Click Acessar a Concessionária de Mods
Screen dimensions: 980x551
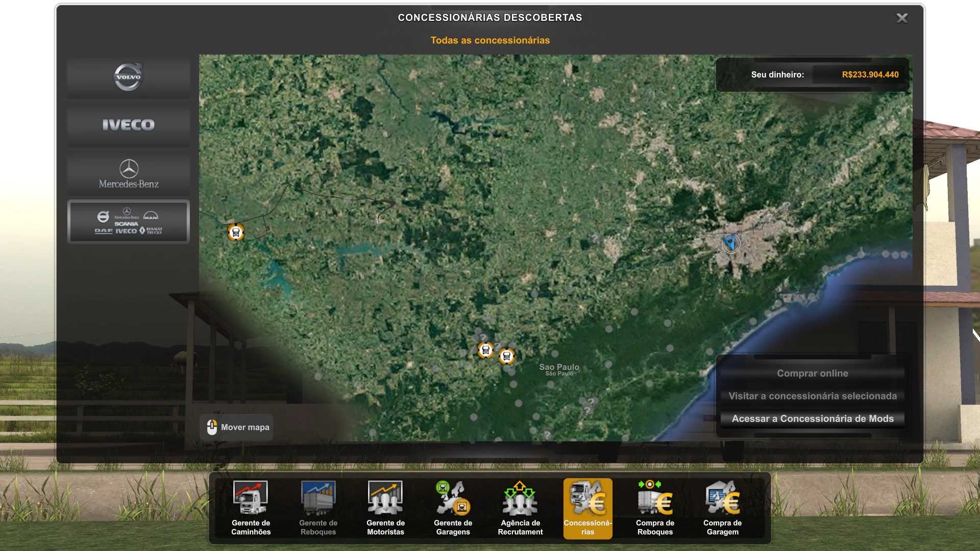pos(812,418)
